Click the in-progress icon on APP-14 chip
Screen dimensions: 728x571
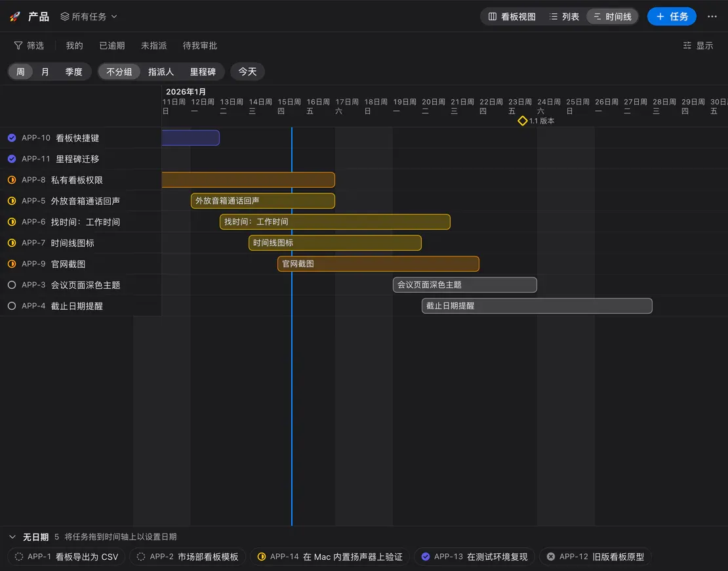tap(262, 557)
